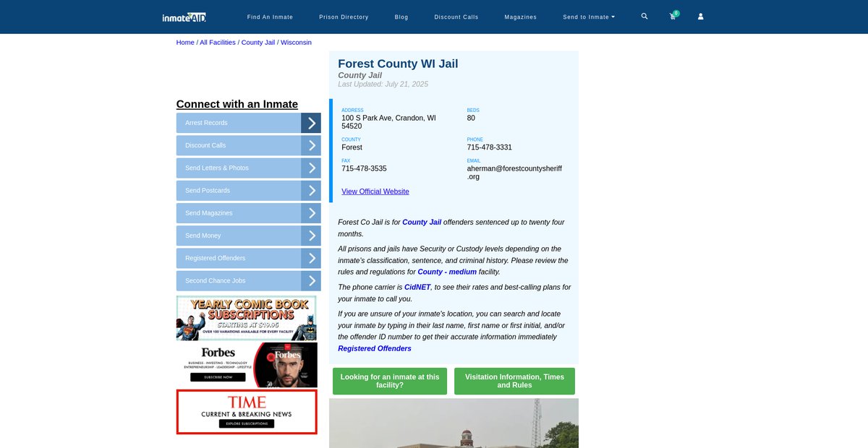Open Find An Inmate menu item
Screen dimensions: 868x448
coord(270,17)
